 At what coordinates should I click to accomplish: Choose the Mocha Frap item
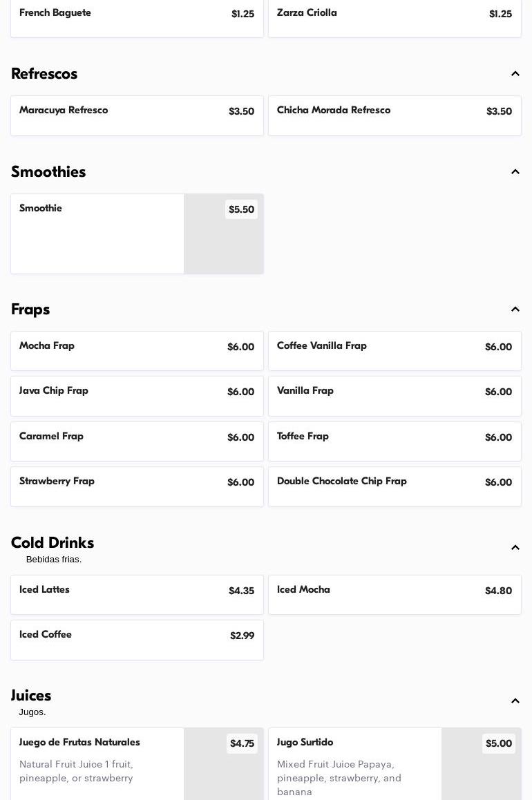tap(137, 351)
